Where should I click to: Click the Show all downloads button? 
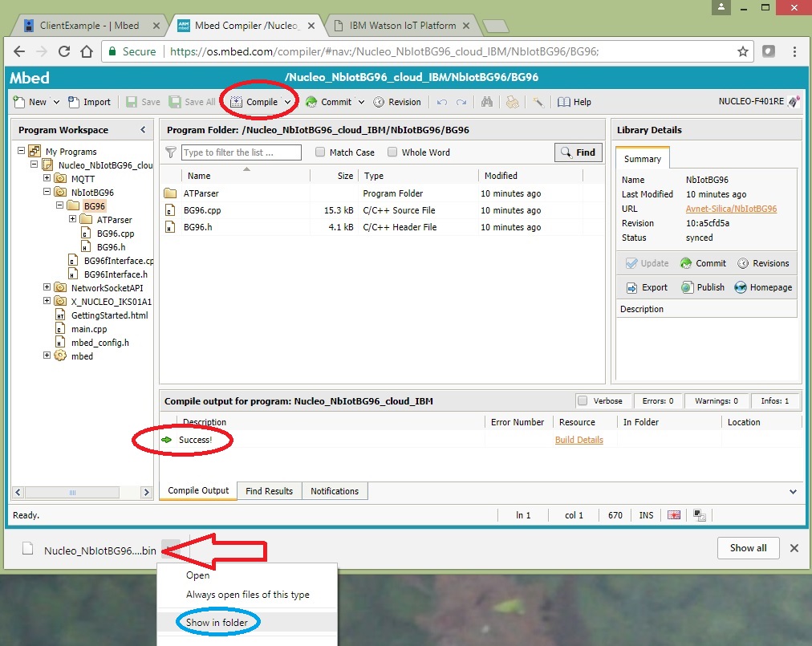click(x=748, y=548)
